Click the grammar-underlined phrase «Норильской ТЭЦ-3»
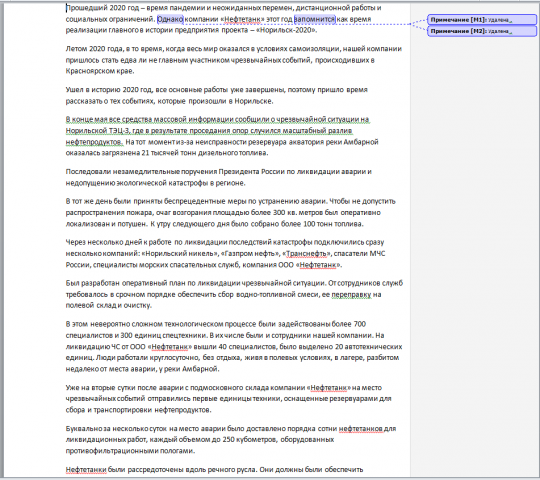540x480 pixels. pyautogui.click(x=97, y=131)
